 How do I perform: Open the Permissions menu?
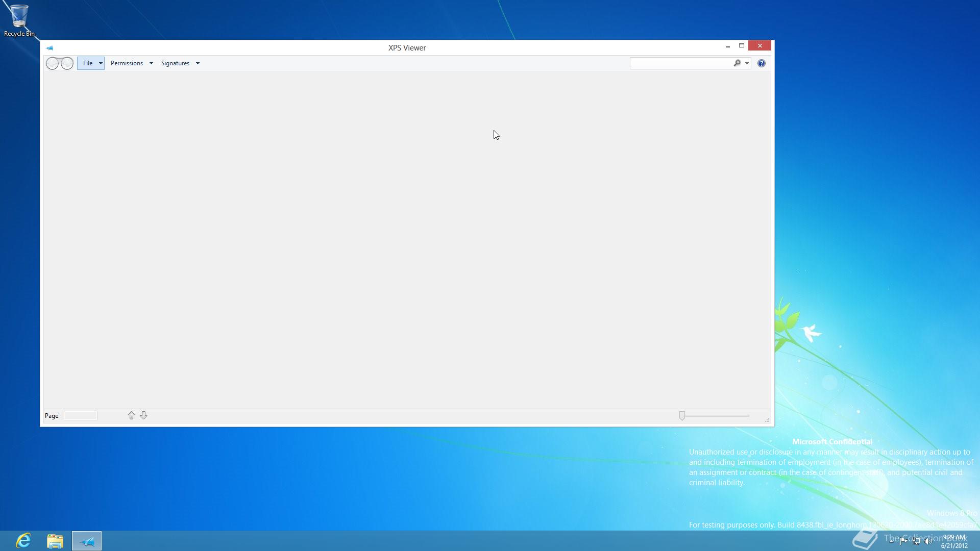click(127, 63)
